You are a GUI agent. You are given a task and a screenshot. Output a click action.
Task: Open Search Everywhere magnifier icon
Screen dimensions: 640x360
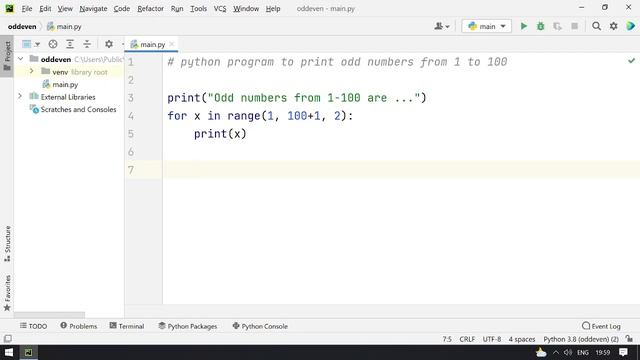pos(596,26)
